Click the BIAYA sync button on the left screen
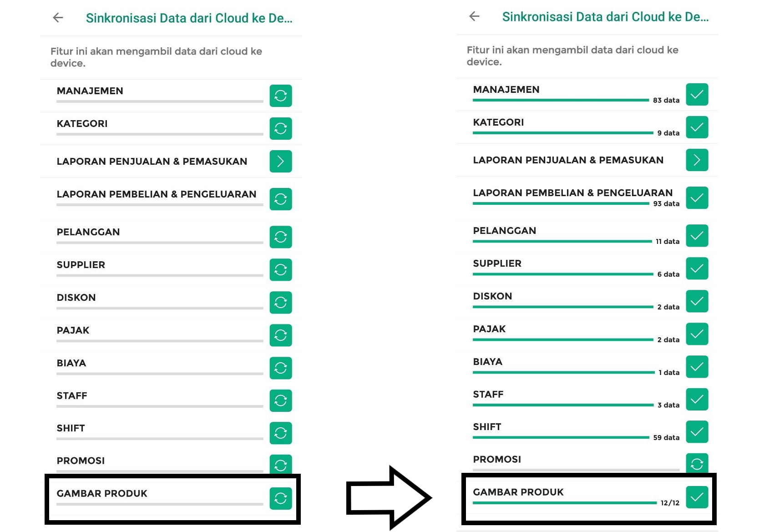This screenshot has width=759, height=532. coord(280,368)
